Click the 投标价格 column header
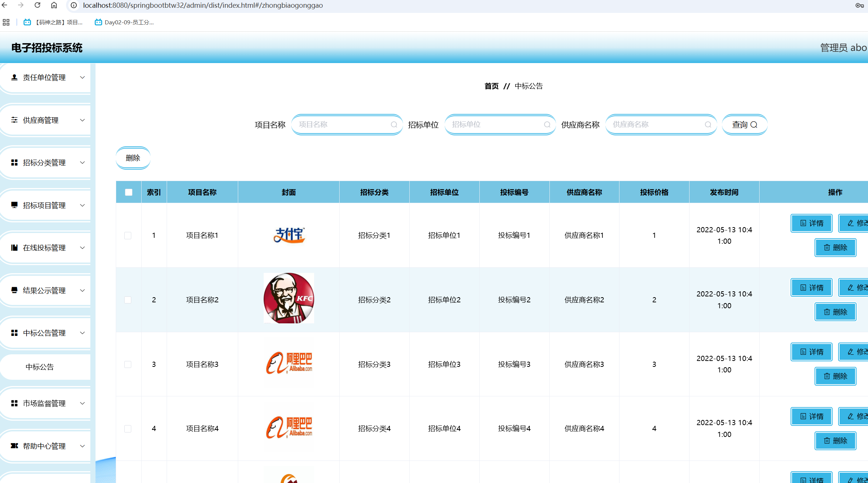Image resolution: width=868 pixels, height=483 pixels. [654, 192]
